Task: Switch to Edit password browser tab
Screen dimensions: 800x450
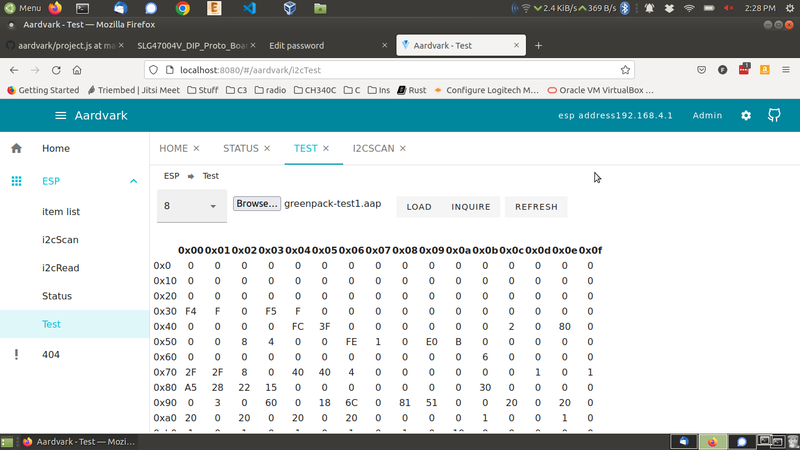Action: click(327, 45)
